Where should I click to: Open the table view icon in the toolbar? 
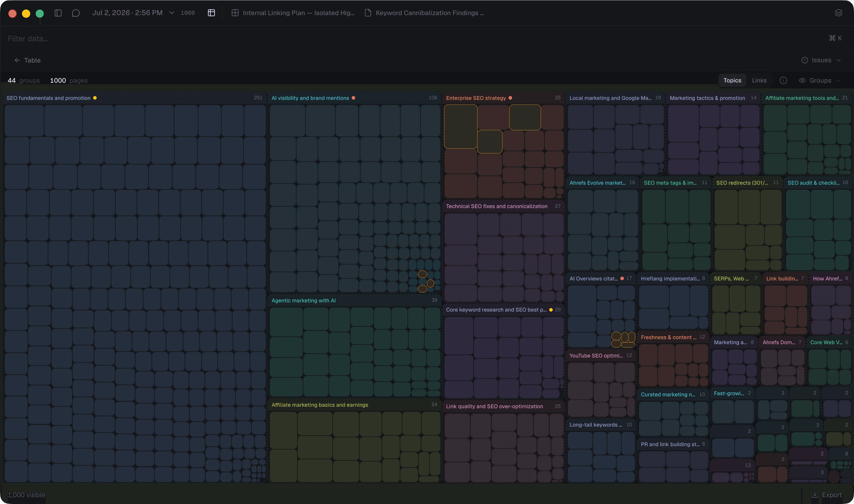tap(211, 13)
